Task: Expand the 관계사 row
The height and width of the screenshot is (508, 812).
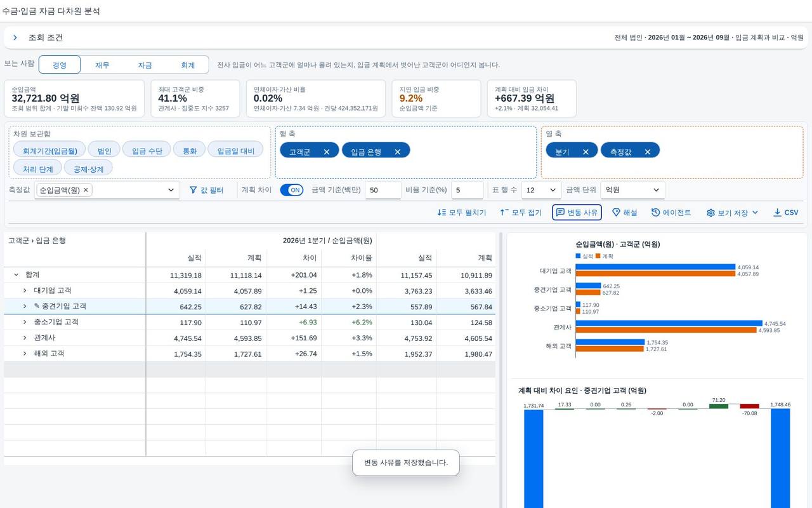Action: pyautogui.click(x=25, y=338)
